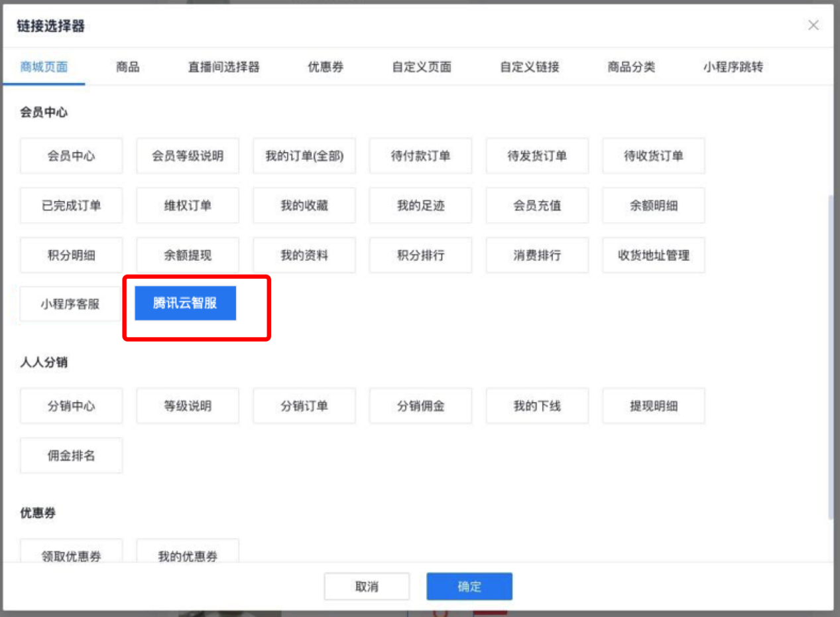Open the 优惠券 tab
This screenshot has width=840, height=617.
pos(326,67)
